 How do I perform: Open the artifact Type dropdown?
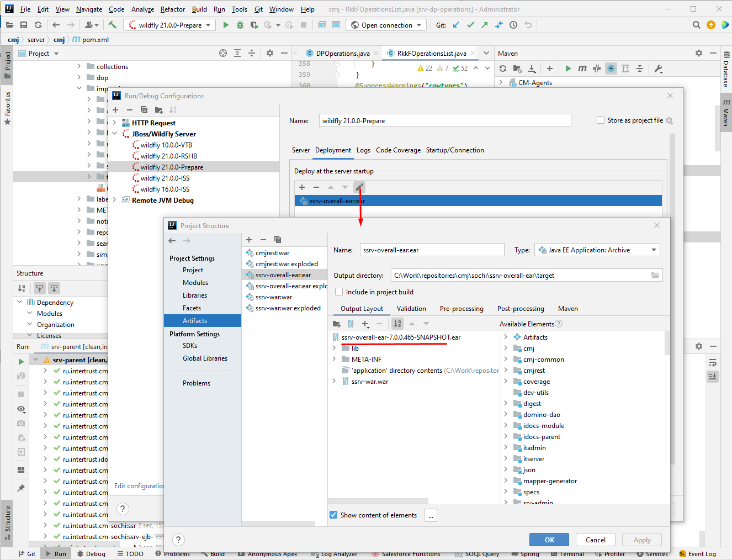click(x=597, y=250)
